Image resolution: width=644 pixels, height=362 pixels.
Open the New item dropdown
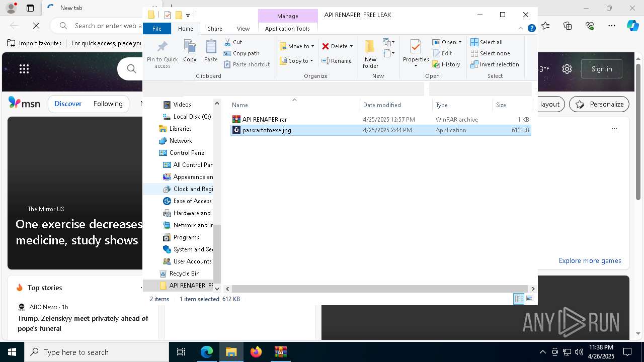point(388,42)
